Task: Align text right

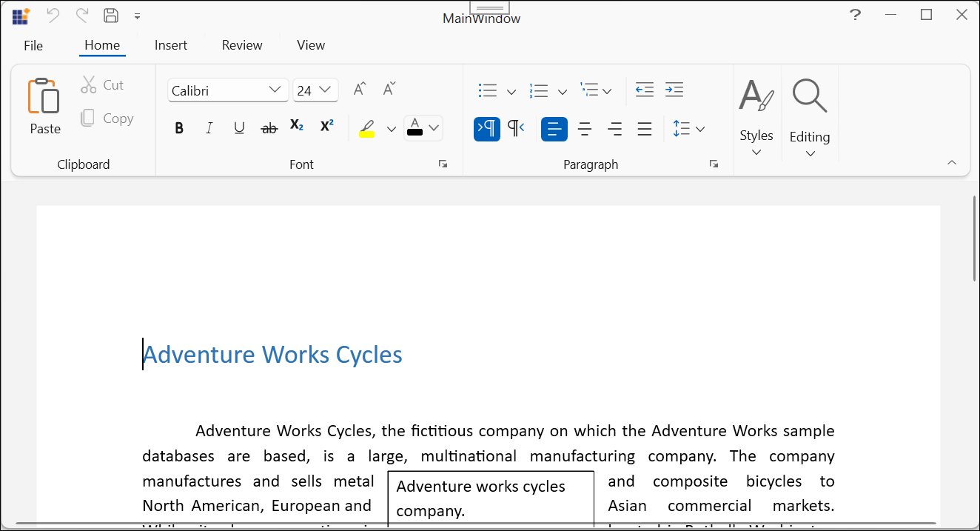Action: pyautogui.click(x=614, y=130)
